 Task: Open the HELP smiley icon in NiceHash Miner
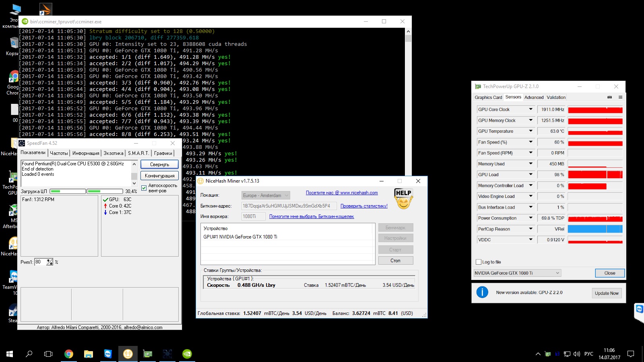point(403,199)
